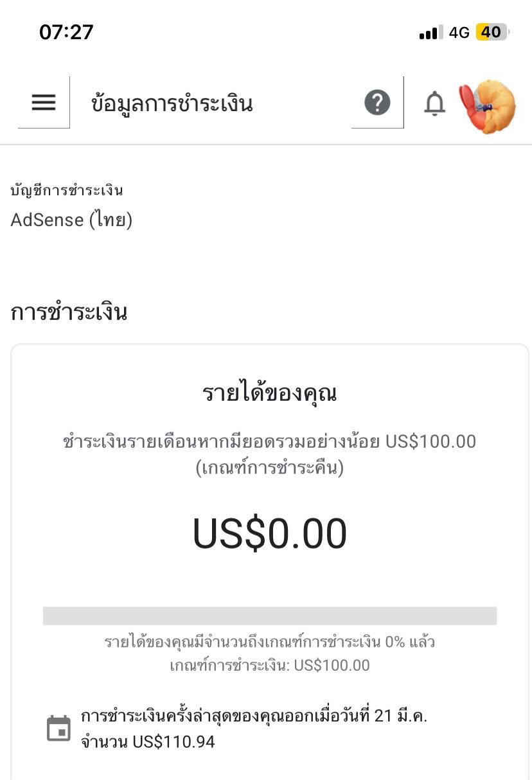532x780 pixels.
Task: Tap the จำนวน US$110.94 amount line
Action: click(x=148, y=742)
